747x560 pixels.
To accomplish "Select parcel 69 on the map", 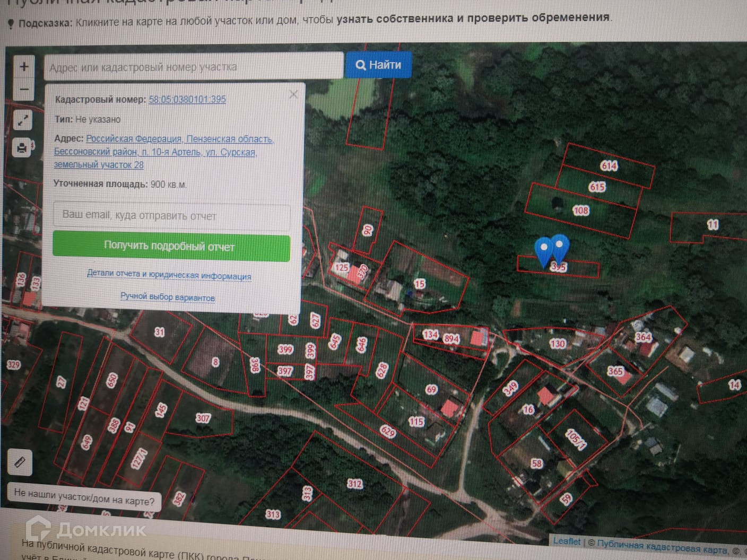I will [x=431, y=390].
